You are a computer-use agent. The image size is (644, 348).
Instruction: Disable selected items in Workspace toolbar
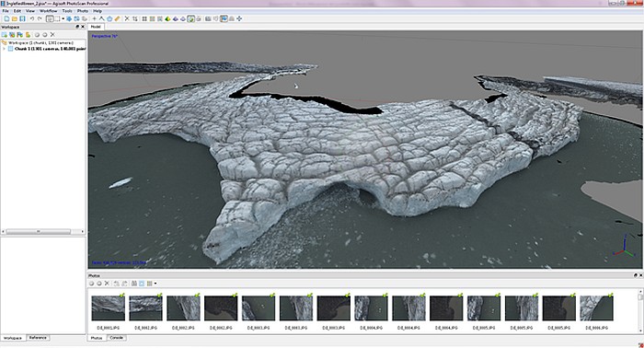[45, 34]
